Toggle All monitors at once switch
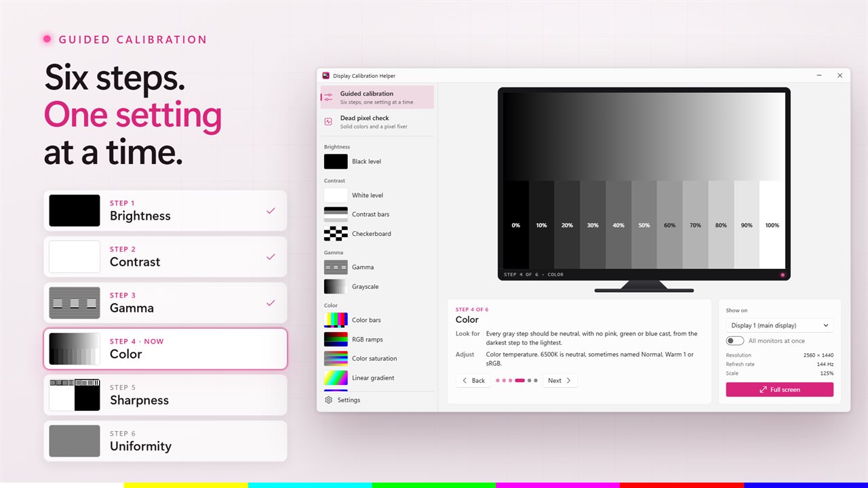The height and width of the screenshot is (488, 868). [x=734, y=341]
